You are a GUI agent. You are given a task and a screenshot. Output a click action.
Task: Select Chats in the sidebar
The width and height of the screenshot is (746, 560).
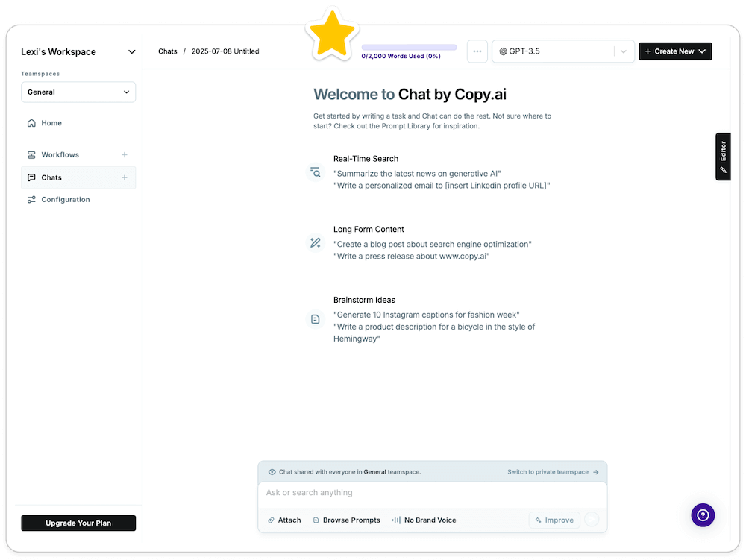click(51, 177)
